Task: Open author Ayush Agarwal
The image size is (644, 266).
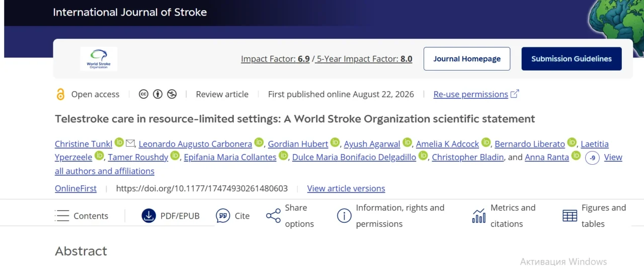Action: pos(372,144)
